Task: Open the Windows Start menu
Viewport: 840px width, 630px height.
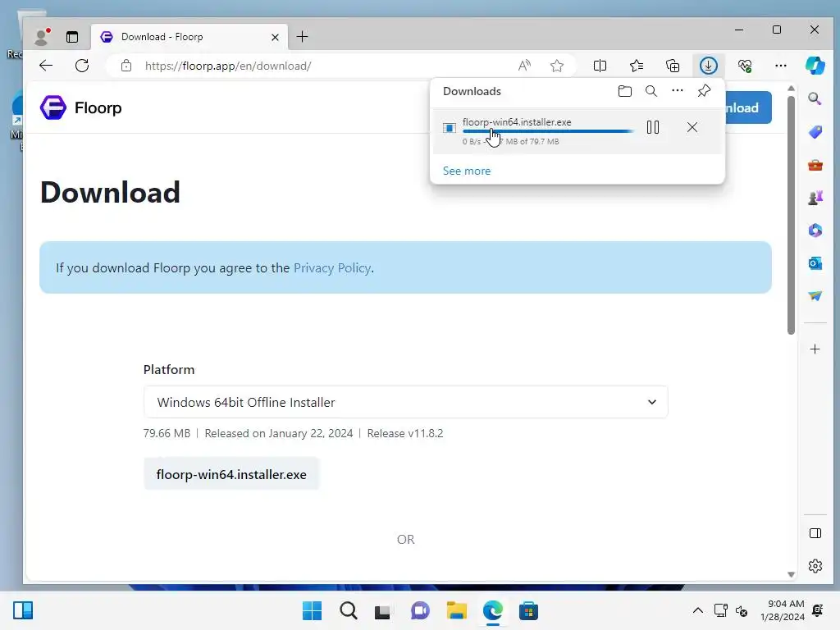Action: click(x=312, y=610)
